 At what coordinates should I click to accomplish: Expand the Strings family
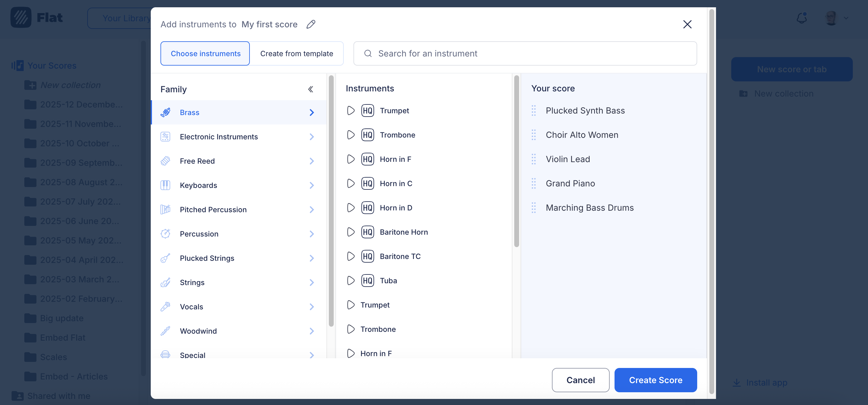(311, 282)
